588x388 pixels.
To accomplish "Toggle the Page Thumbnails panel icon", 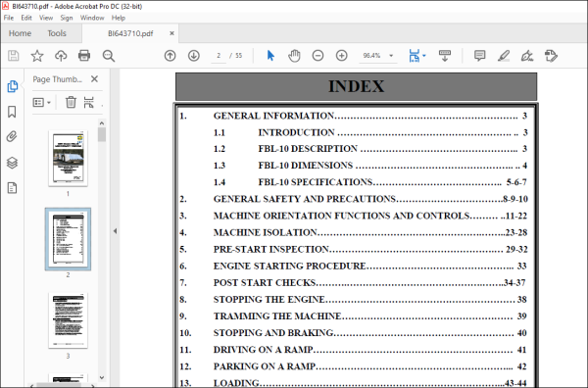I will [x=12, y=86].
